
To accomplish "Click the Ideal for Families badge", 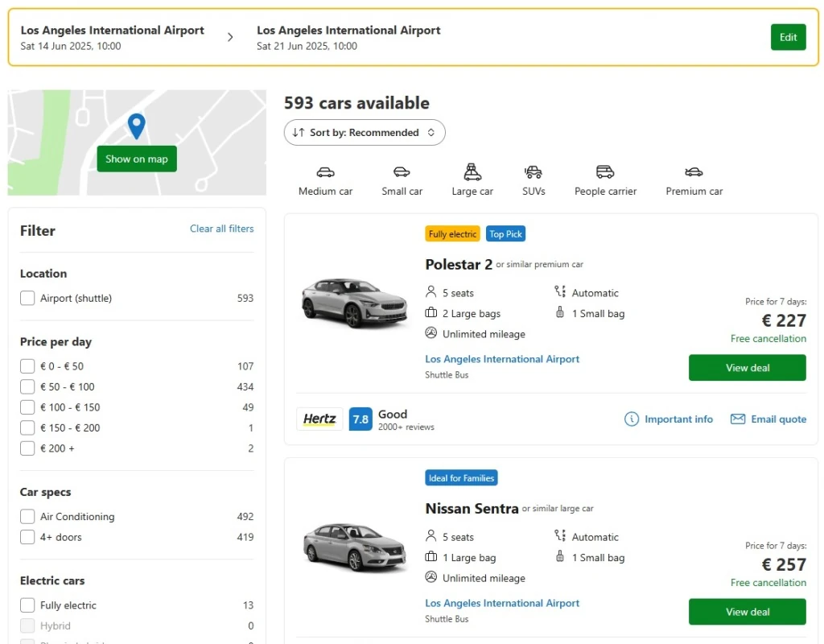I will [461, 477].
